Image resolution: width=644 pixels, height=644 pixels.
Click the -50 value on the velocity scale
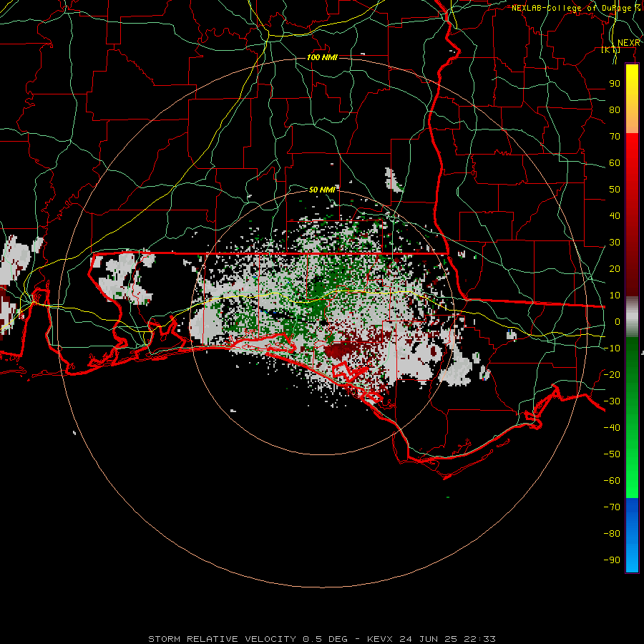pos(612,454)
